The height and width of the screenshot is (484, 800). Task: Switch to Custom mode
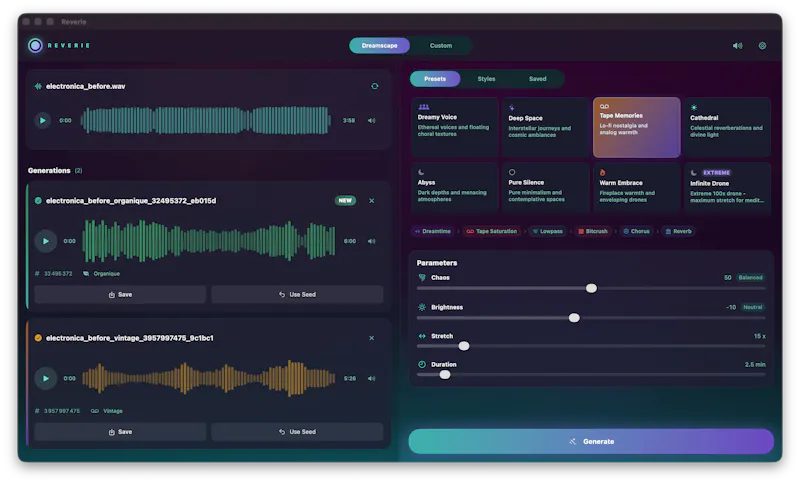[441, 45]
